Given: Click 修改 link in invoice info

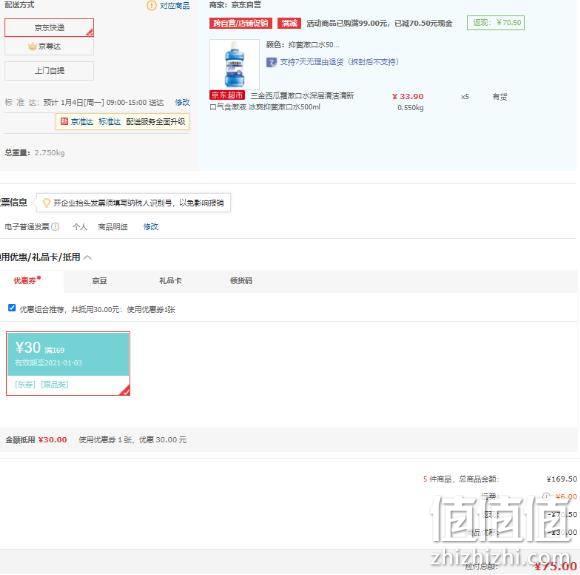Looking at the screenshot, I should (151, 226).
